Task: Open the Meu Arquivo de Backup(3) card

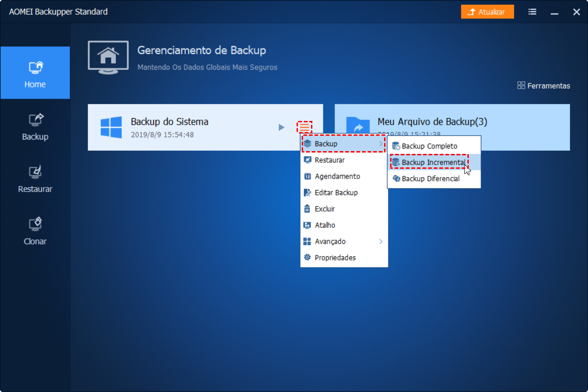Action: click(452, 127)
